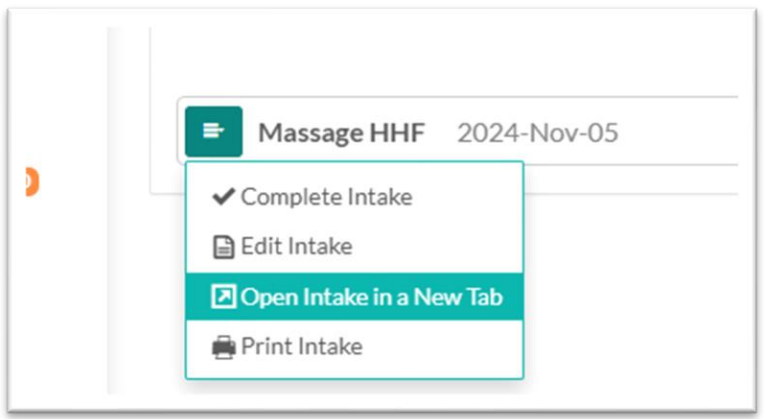Collapse the Massage HHF actions dropdown
The width and height of the screenshot is (764, 419).
[213, 132]
